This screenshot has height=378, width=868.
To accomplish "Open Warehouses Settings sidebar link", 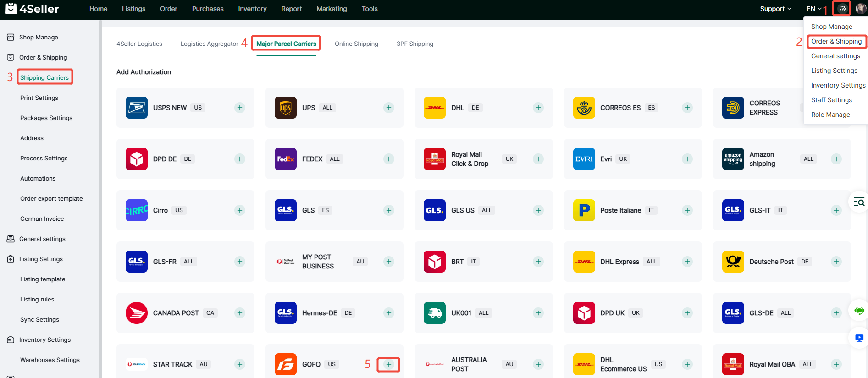I will (50, 360).
